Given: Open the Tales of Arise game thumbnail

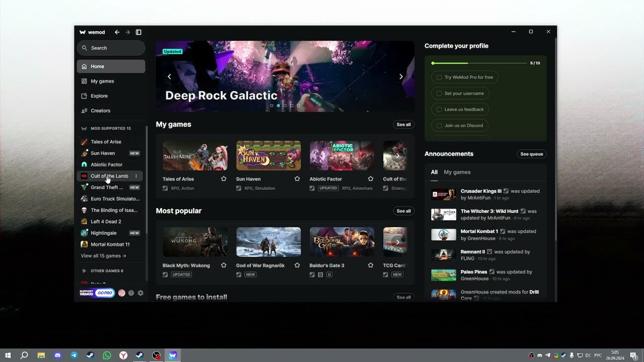Looking at the screenshot, I should point(195,155).
